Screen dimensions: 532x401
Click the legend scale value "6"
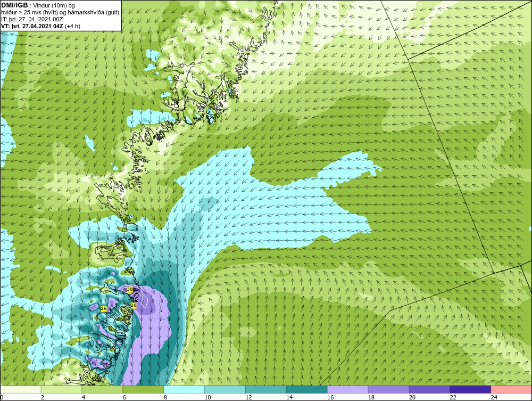(124, 397)
